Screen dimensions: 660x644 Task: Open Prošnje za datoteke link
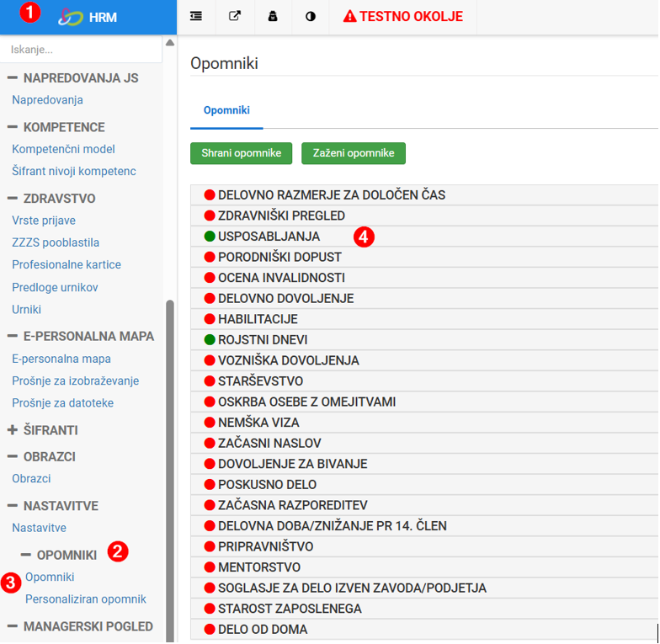click(62, 402)
